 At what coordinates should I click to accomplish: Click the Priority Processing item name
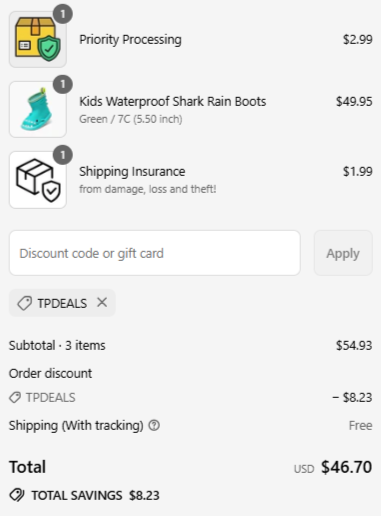point(130,39)
